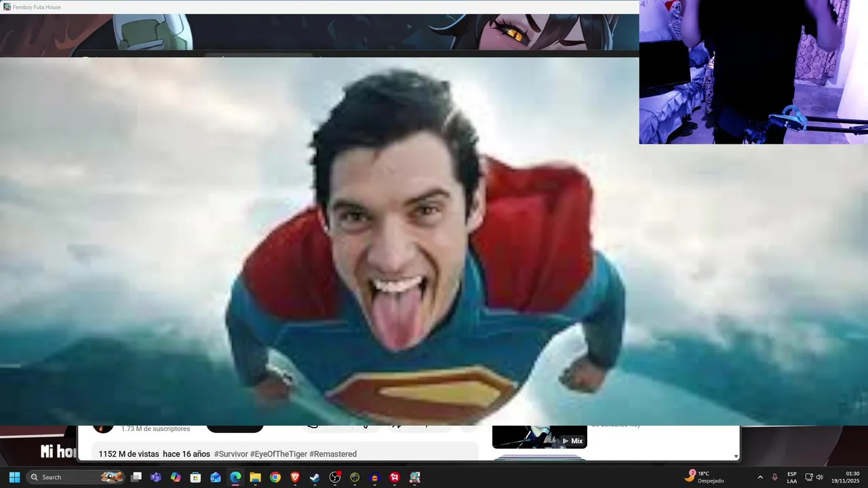Click the yellow-ringed dark round taskbar icon
Image resolution: width=868 pixels, height=488 pixels.
pos(355,477)
